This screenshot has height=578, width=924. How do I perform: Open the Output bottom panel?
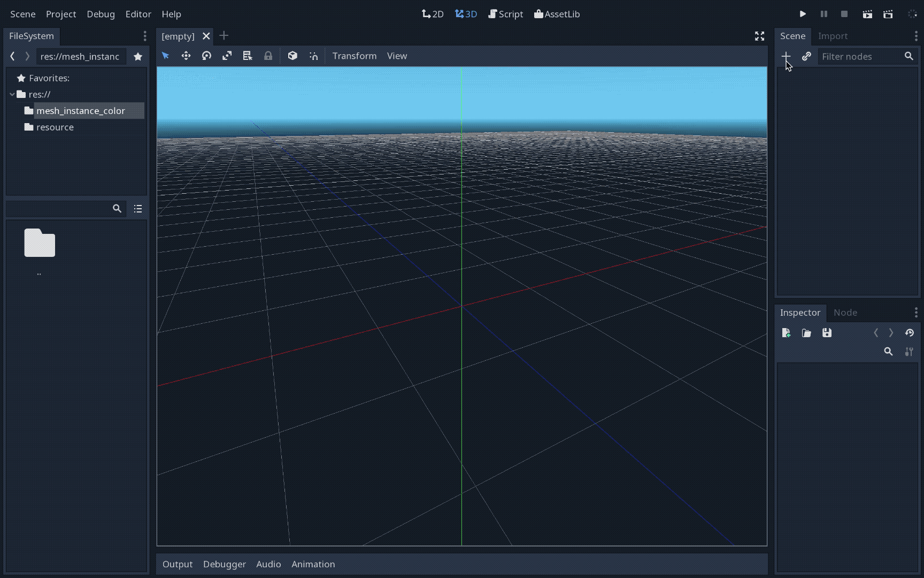[x=177, y=564]
